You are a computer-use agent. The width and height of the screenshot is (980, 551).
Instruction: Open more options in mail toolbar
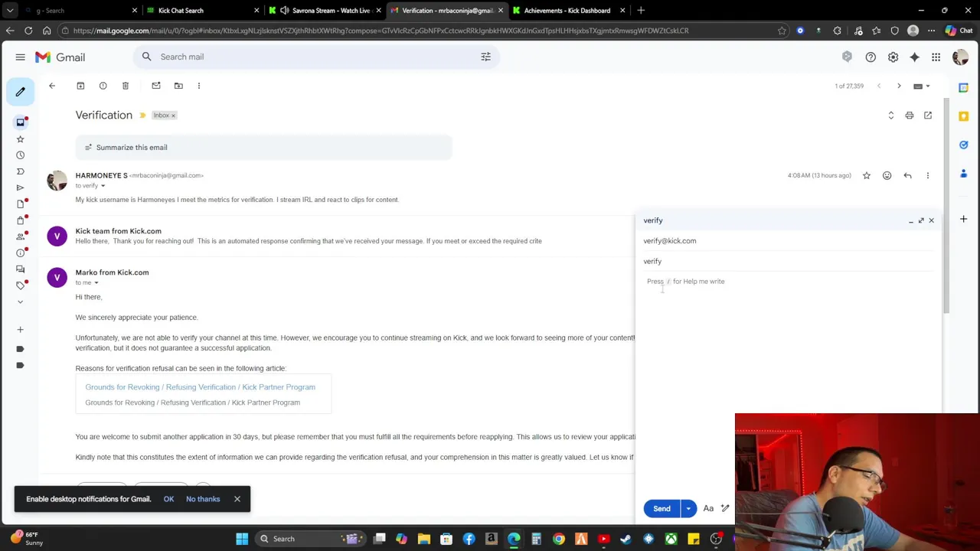pos(199,86)
